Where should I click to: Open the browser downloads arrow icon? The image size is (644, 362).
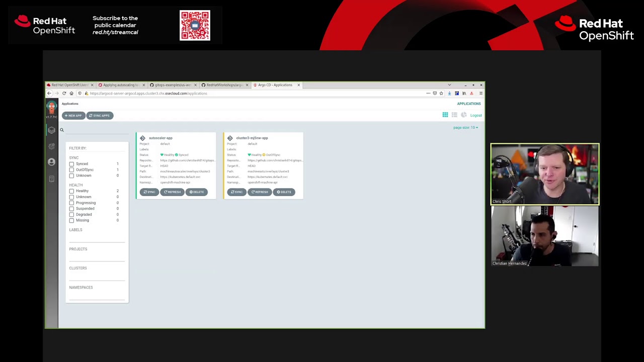click(449, 93)
